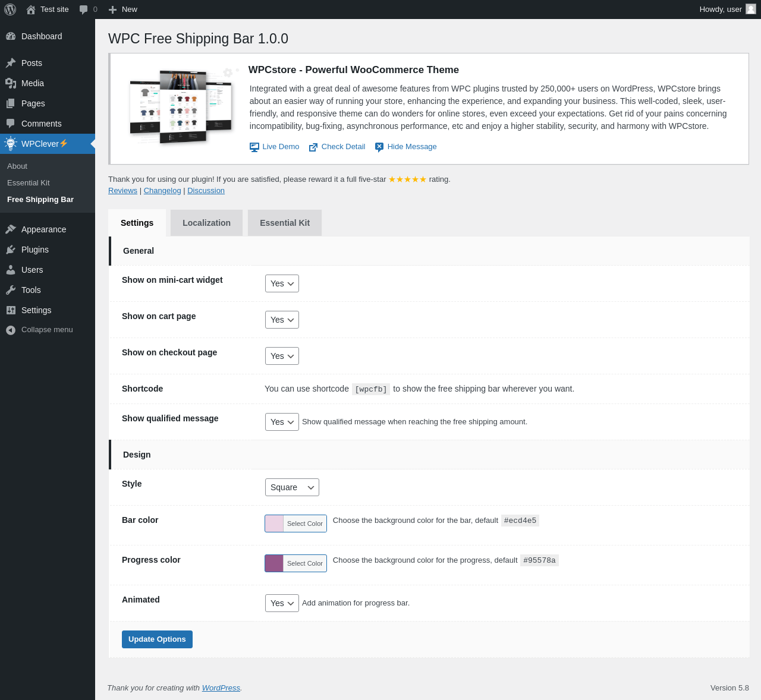Click the Collapse menu arrow icon
This screenshot has width=761, height=700.
[11, 330]
